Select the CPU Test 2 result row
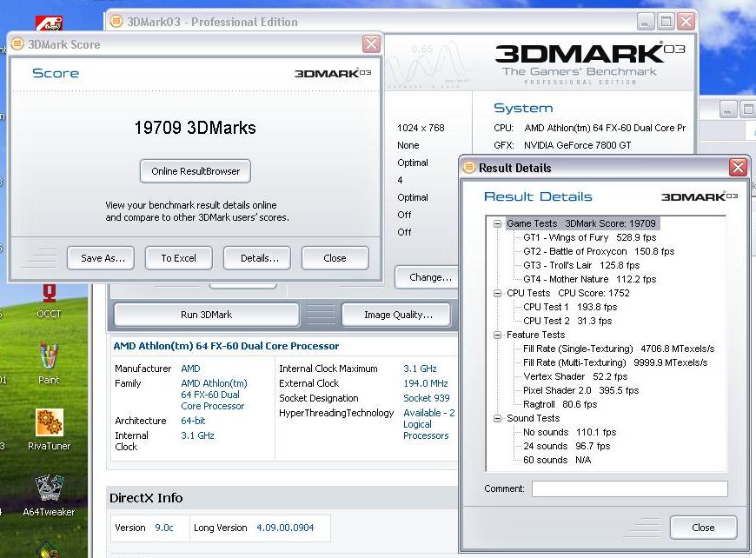This screenshot has height=558, width=756. (x=567, y=321)
